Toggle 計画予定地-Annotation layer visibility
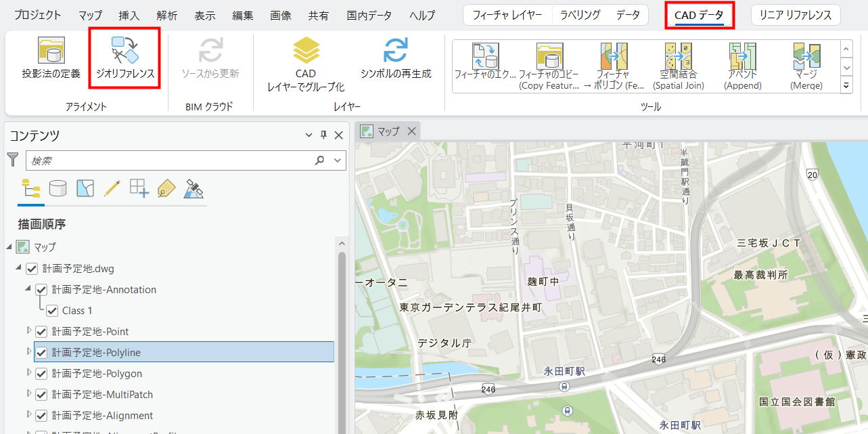The height and width of the screenshot is (434, 868). pos(41,290)
